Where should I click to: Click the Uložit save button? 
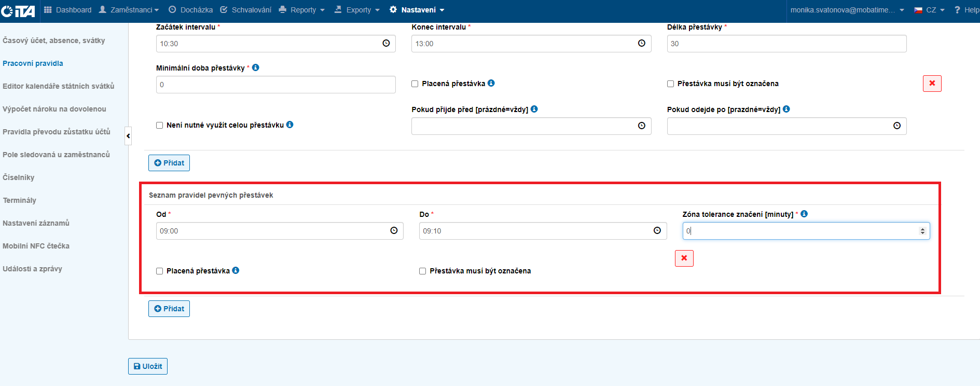coord(148,366)
